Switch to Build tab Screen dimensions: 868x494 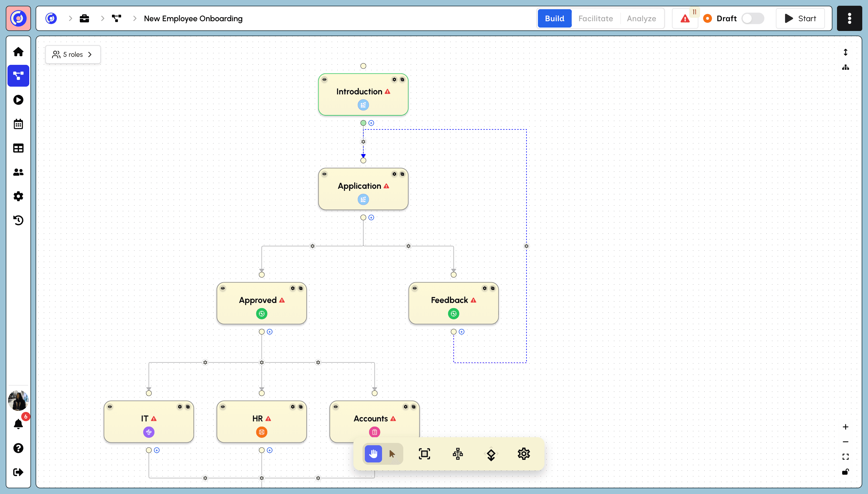pos(555,18)
